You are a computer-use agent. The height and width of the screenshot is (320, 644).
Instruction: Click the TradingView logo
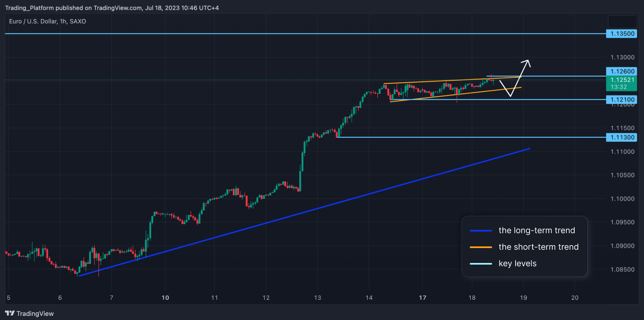tap(29, 313)
